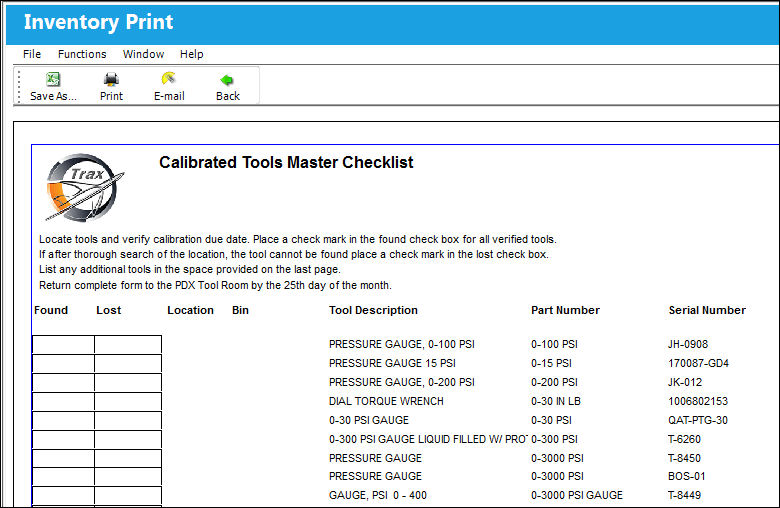Click serial number 1006802153
The image size is (780, 508).
click(698, 401)
